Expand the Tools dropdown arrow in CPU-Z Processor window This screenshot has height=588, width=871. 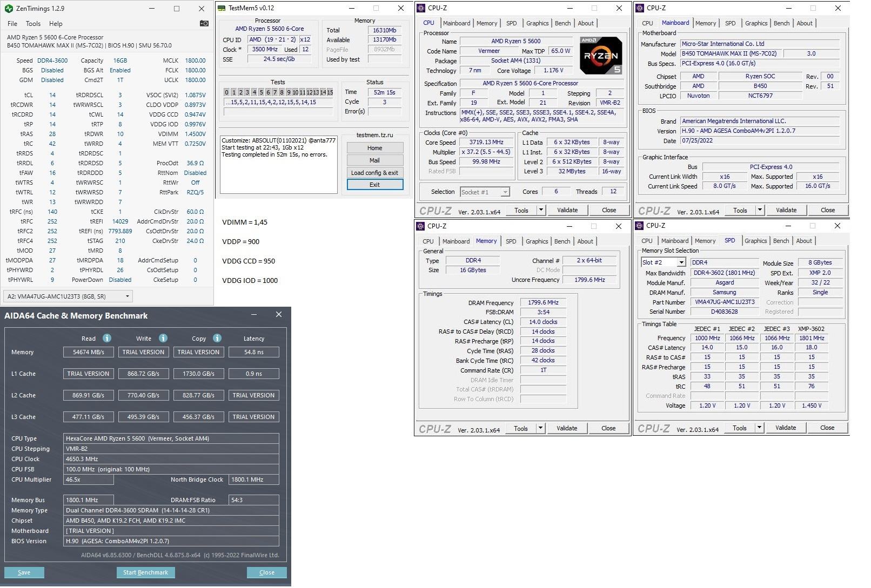pos(541,210)
